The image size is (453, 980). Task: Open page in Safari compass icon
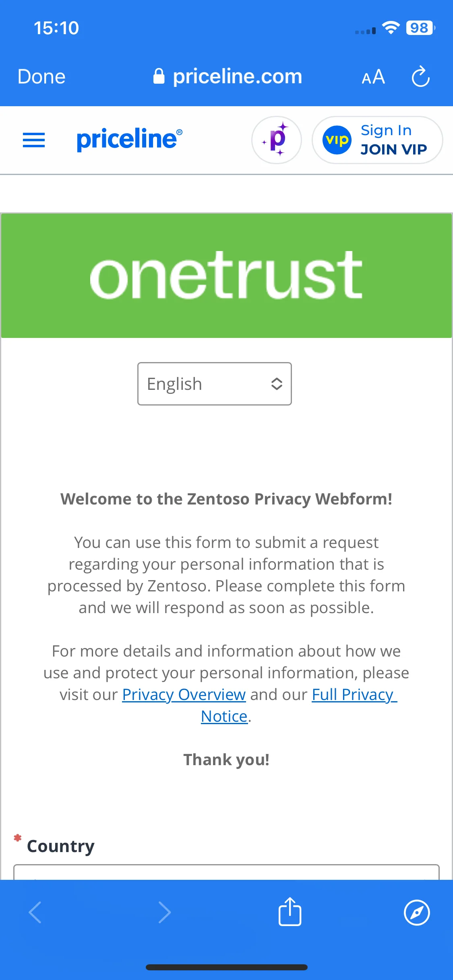(x=417, y=912)
